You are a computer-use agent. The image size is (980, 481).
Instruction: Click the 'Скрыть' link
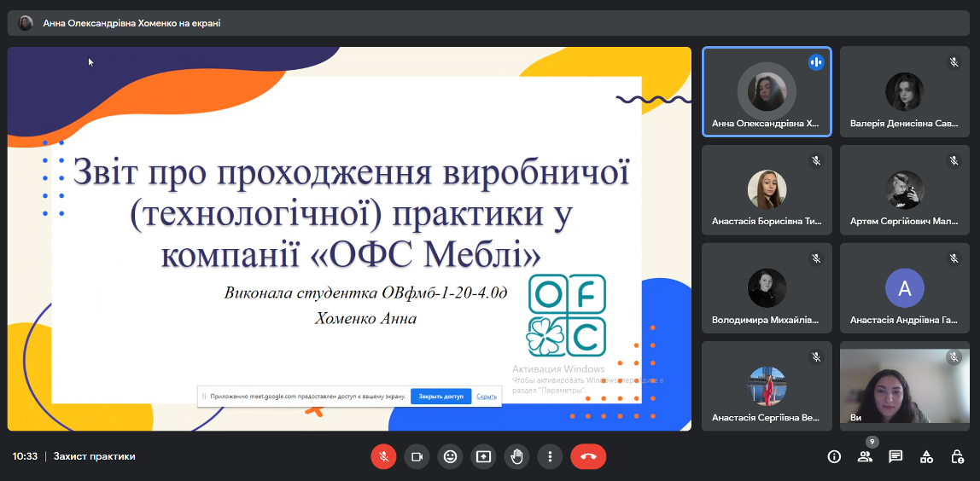(487, 397)
